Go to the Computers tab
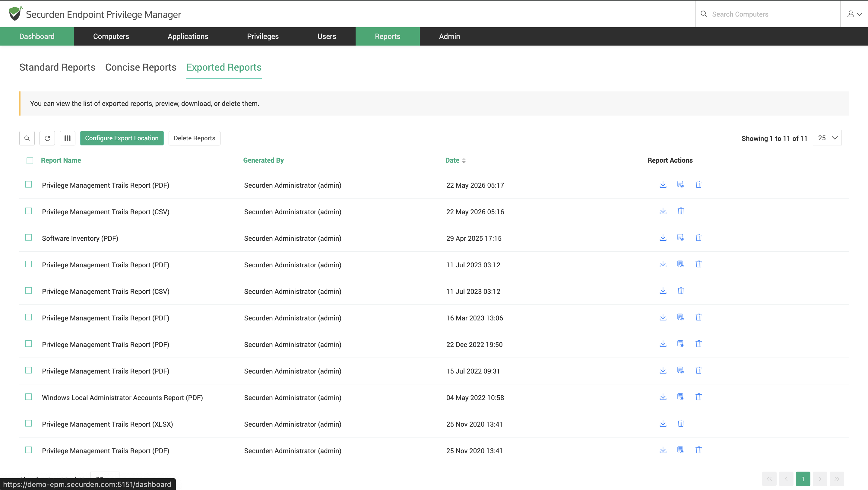This screenshot has width=868, height=490. tap(111, 37)
